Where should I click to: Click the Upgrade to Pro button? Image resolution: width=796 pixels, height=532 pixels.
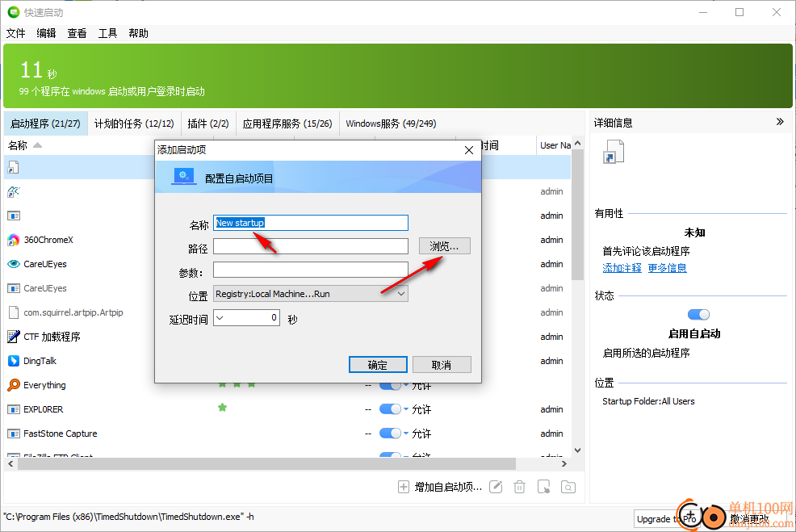click(x=666, y=519)
